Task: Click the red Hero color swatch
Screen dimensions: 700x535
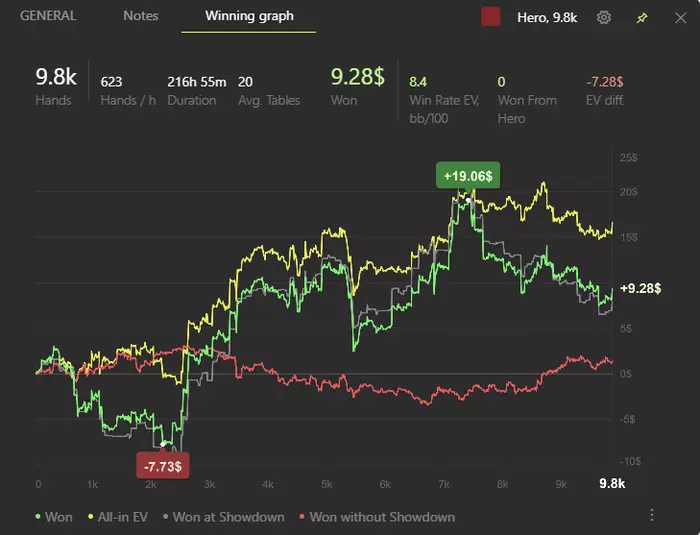Action: click(x=491, y=17)
